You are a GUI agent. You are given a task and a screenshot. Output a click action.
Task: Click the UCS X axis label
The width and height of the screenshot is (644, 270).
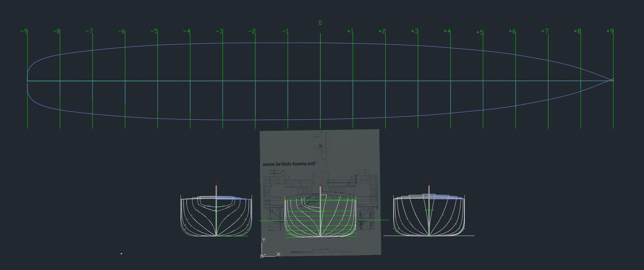pyautogui.click(x=278, y=254)
